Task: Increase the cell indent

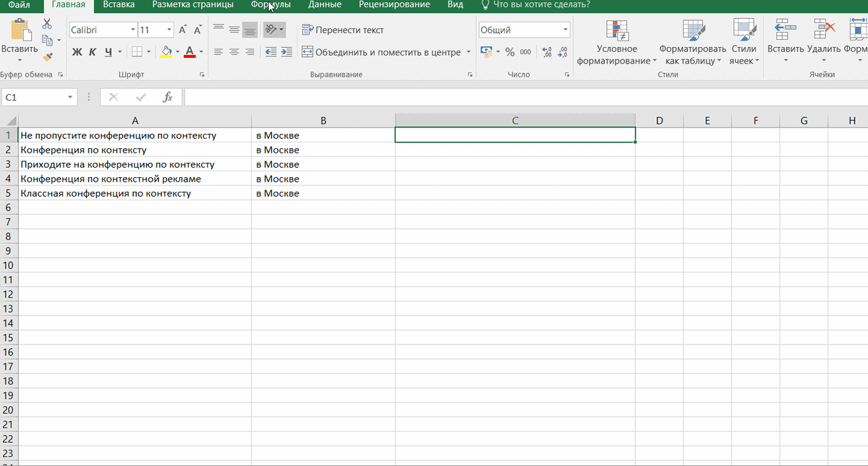Action: [286, 52]
